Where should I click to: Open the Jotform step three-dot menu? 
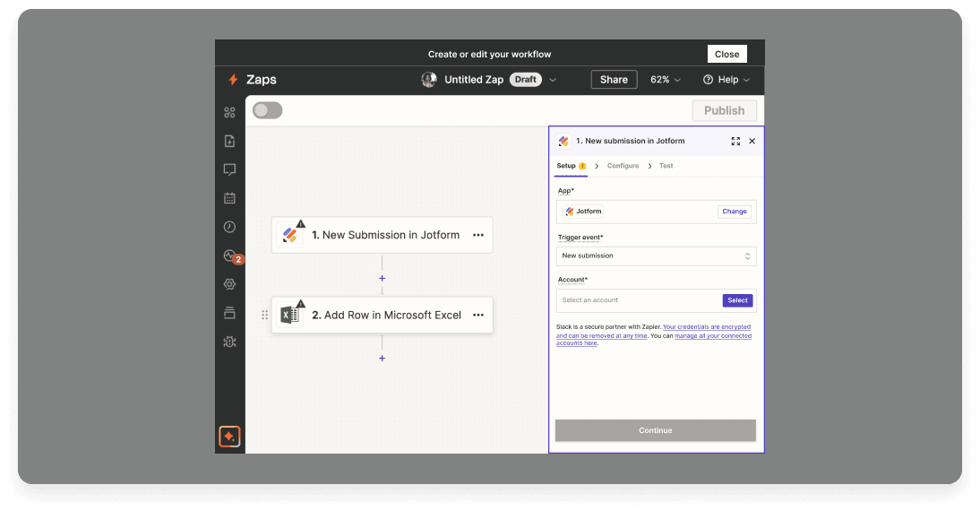pyautogui.click(x=478, y=235)
